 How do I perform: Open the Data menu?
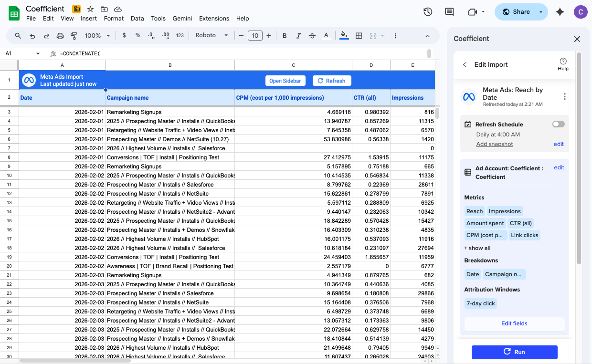[x=137, y=18]
